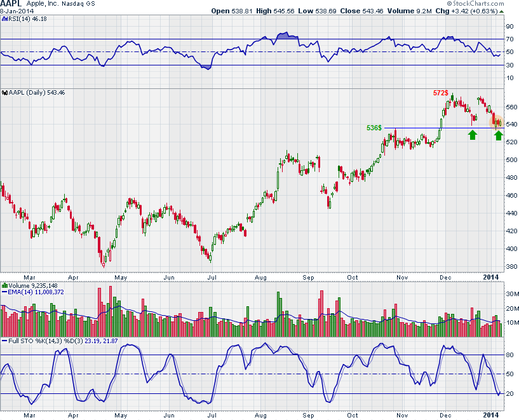The height and width of the screenshot is (420, 519).
Task: Click the 90 level on RSI axis
Action: pos(509,27)
